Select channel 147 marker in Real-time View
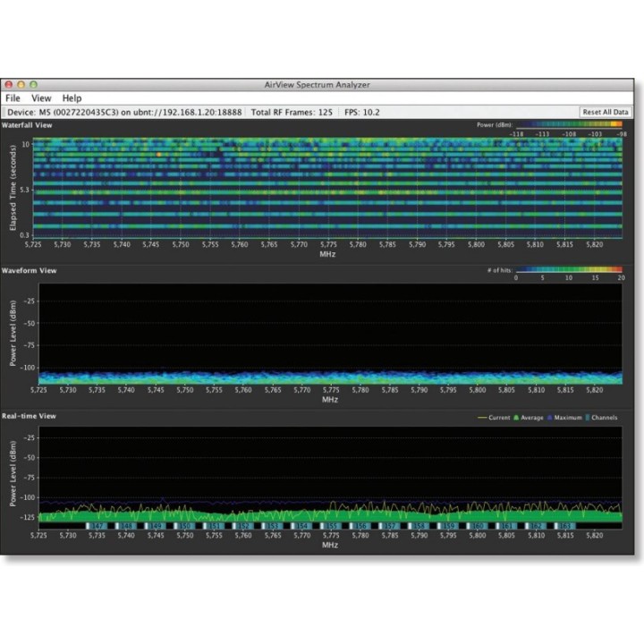Screen dimensions: 644x644 coord(96,526)
